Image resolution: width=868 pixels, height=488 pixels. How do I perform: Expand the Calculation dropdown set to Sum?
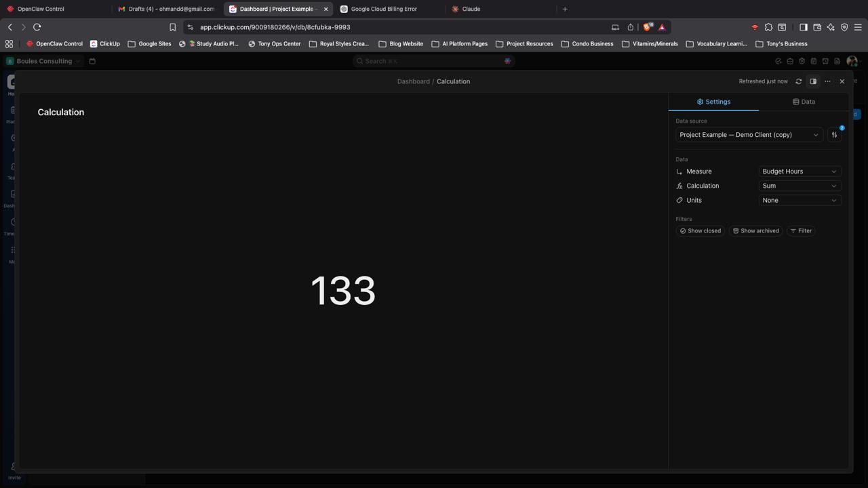(x=799, y=186)
